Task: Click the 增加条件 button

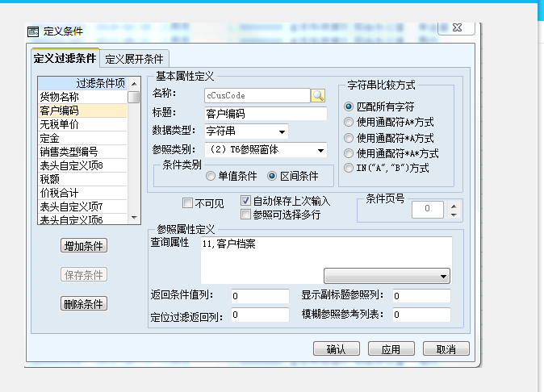Action: click(84, 246)
